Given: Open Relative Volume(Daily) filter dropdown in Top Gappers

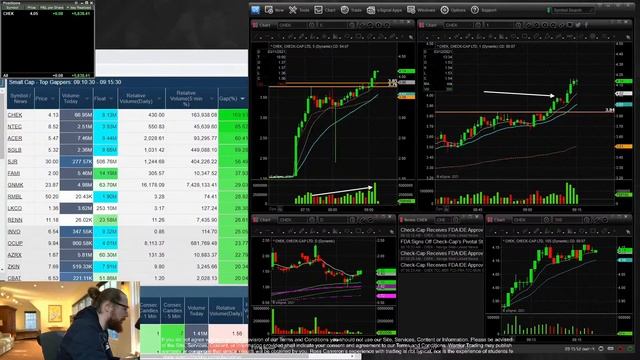Looking at the screenshot, I should pyautogui.click(x=159, y=99).
